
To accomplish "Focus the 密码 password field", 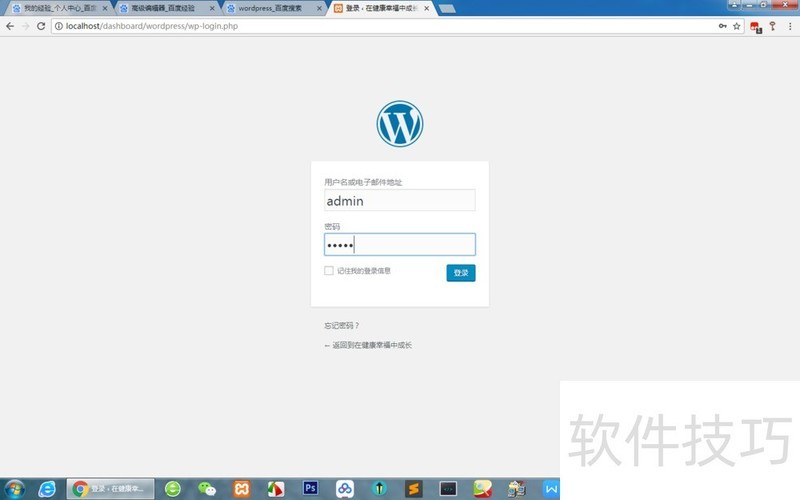I will (399, 244).
